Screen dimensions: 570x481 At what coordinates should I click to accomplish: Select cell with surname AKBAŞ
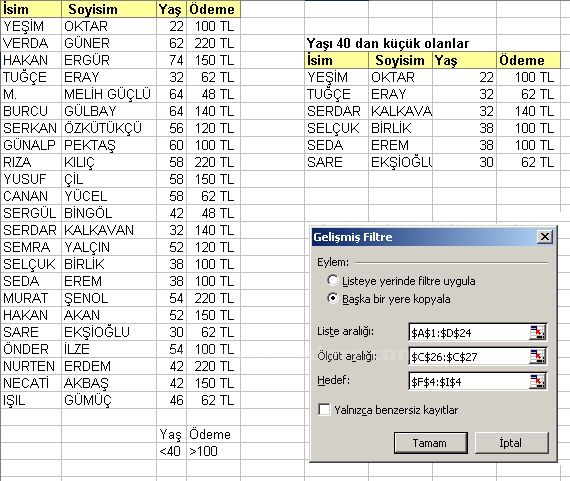pos(109,383)
